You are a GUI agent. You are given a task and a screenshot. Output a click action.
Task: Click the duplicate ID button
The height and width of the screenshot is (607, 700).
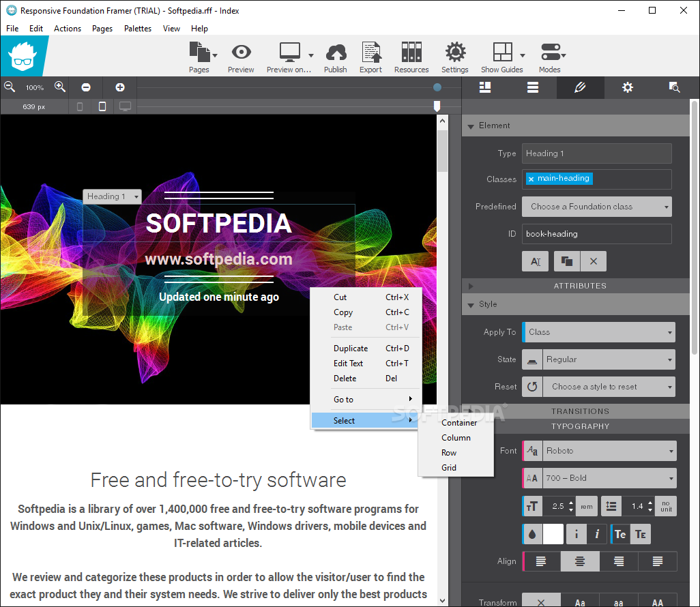[x=567, y=261]
